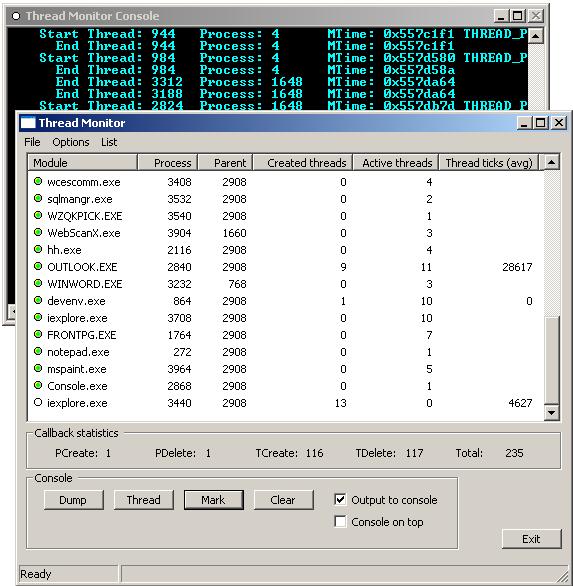Sort by Thread ticks (avg) column header
Screen dimensions: 573x586
point(489,163)
